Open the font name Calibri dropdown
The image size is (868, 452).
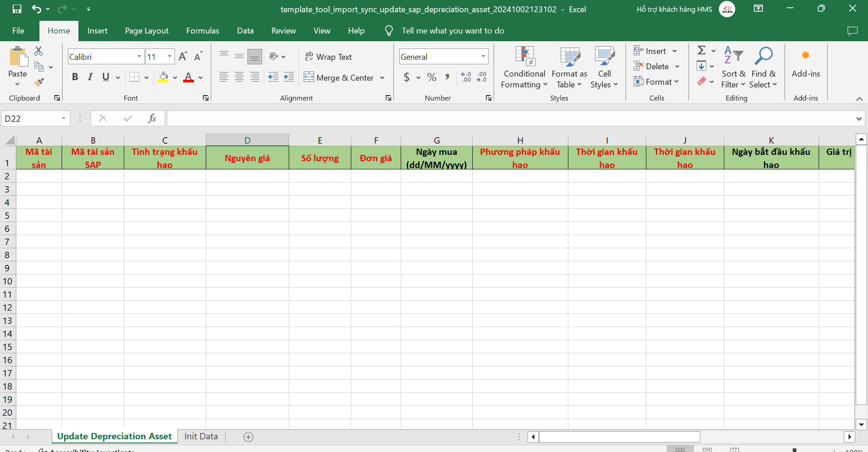click(139, 57)
